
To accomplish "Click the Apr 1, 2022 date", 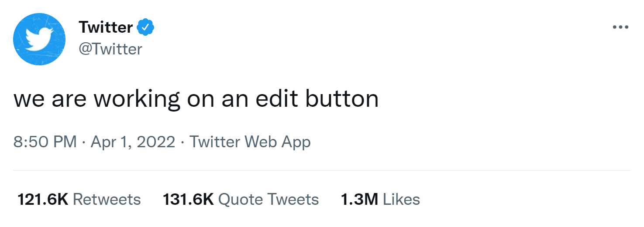I will tap(133, 142).
